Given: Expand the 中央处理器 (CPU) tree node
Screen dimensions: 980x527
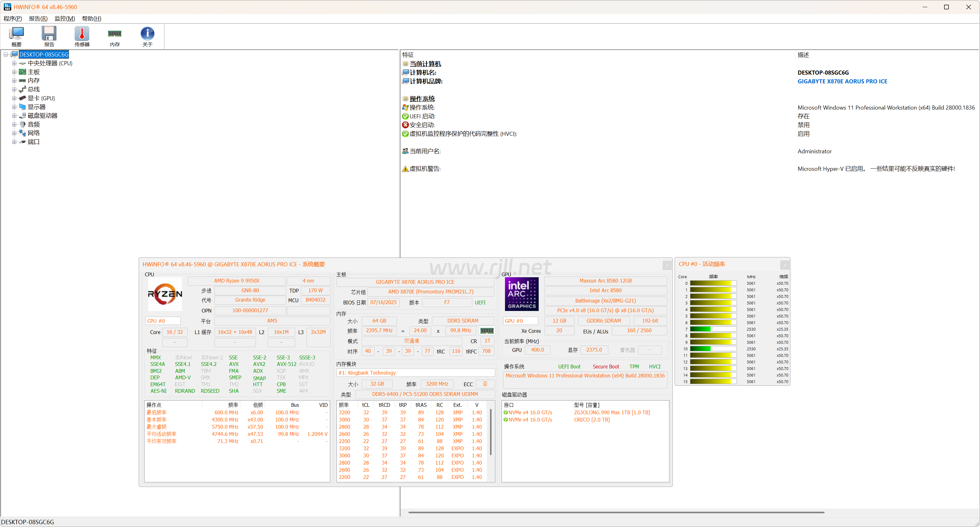Looking at the screenshot, I should tap(14, 63).
